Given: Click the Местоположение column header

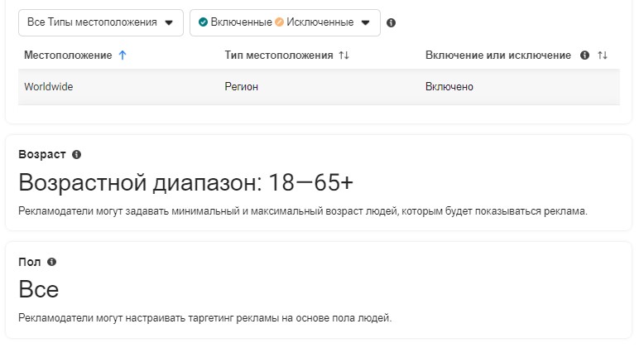Looking at the screenshot, I should (68, 56).
